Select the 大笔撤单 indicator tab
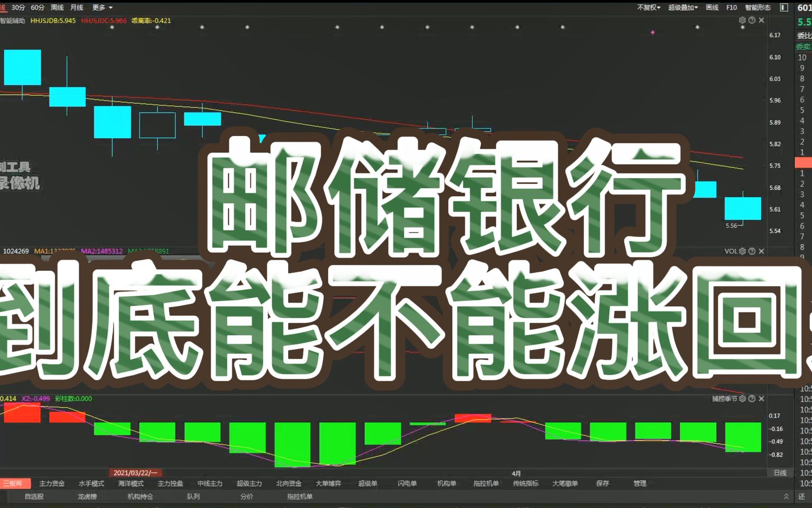Screen dimensions: 812x508 point(565,483)
